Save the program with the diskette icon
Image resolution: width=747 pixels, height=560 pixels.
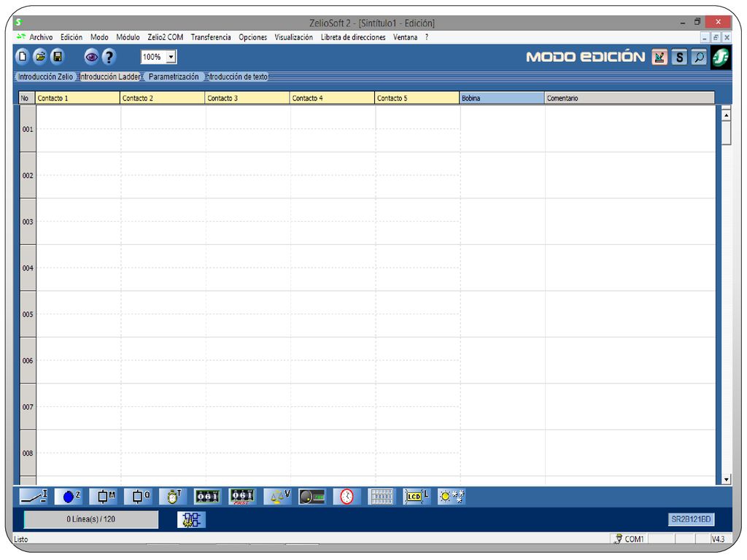58,57
